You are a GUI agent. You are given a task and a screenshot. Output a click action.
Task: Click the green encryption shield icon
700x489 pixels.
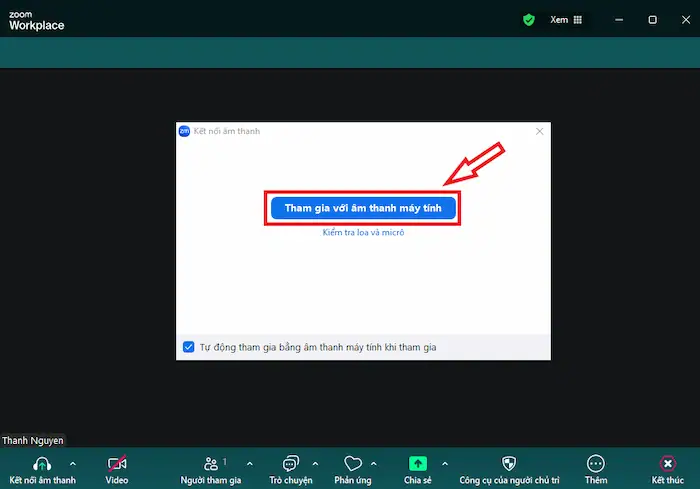click(529, 19)
